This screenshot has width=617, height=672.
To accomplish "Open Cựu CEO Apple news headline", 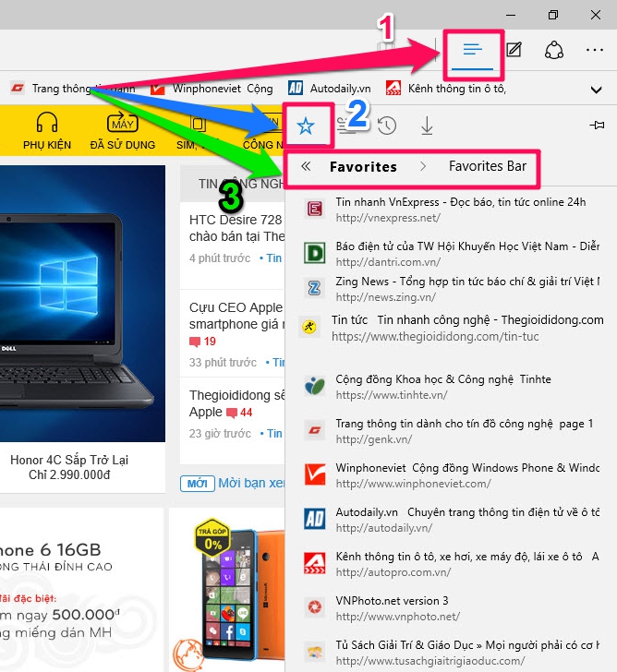I will pyautogui.click(x=236, y=316).
